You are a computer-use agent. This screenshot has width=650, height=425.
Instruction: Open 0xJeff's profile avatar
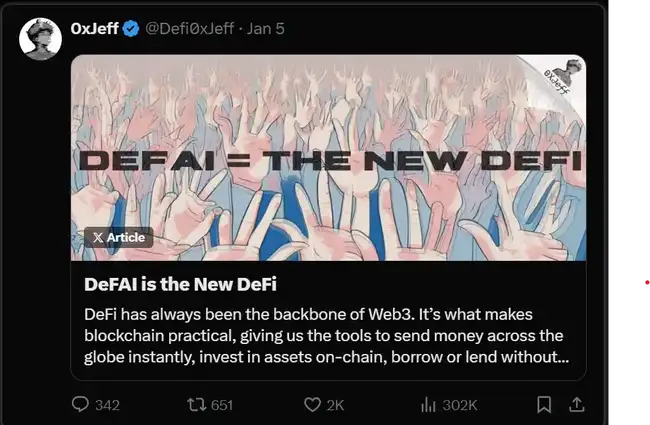pos(40,38)
